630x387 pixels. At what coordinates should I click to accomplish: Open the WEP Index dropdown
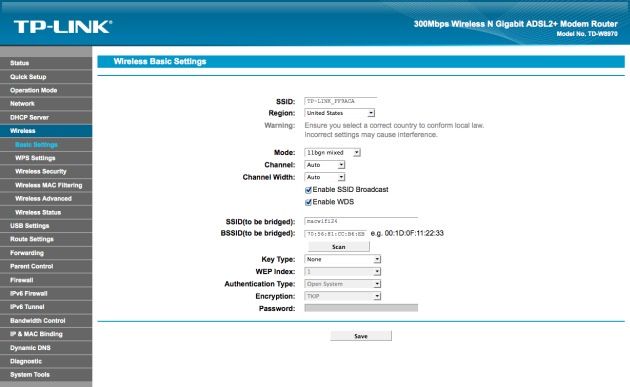[x=342, y=272]
